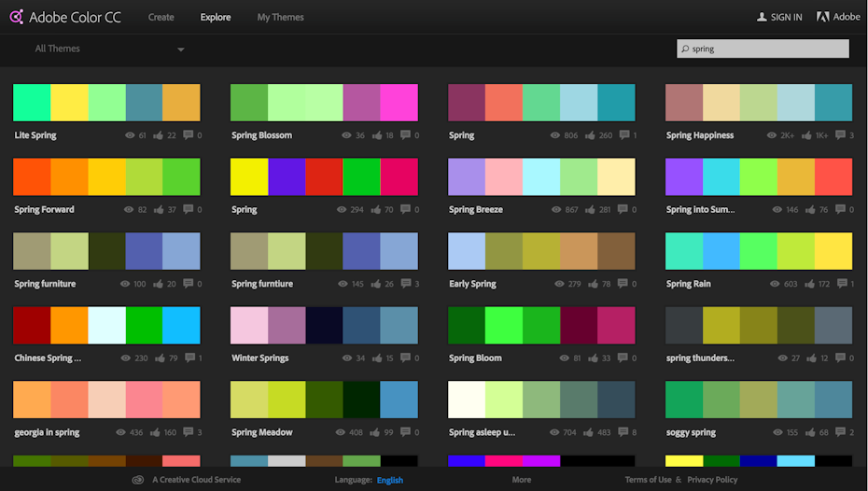Open the Privacy Policy link
Image resolution: width=868 pixels, height=491 pixels.
tap(712, 480)
